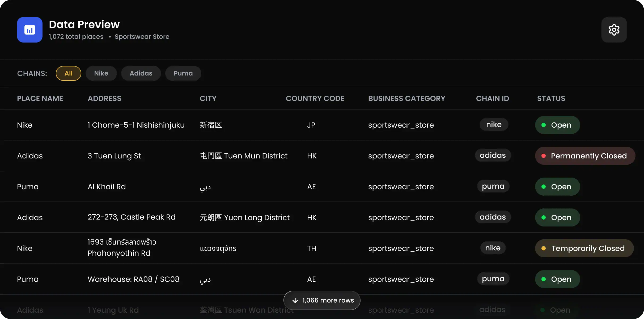Viewport: 644px width, 319px height.
Task: Click the Permanently Closed status badge
Action: (585, 156)
